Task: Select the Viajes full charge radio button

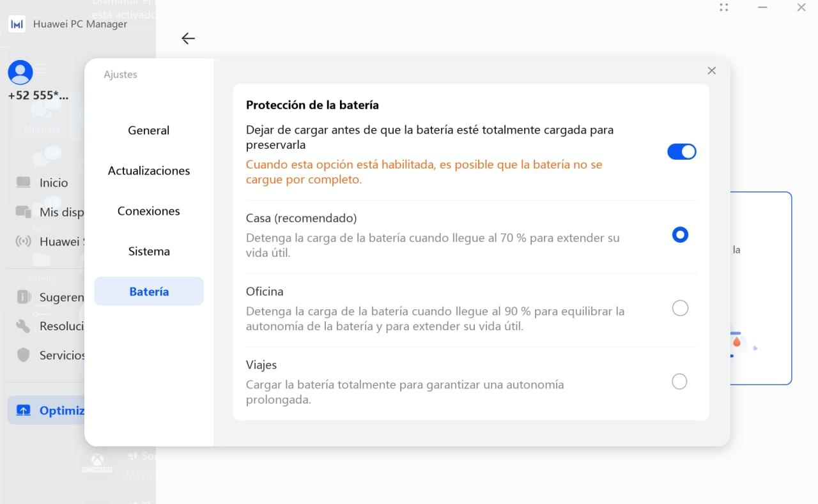Action: [x=680, y=382]
